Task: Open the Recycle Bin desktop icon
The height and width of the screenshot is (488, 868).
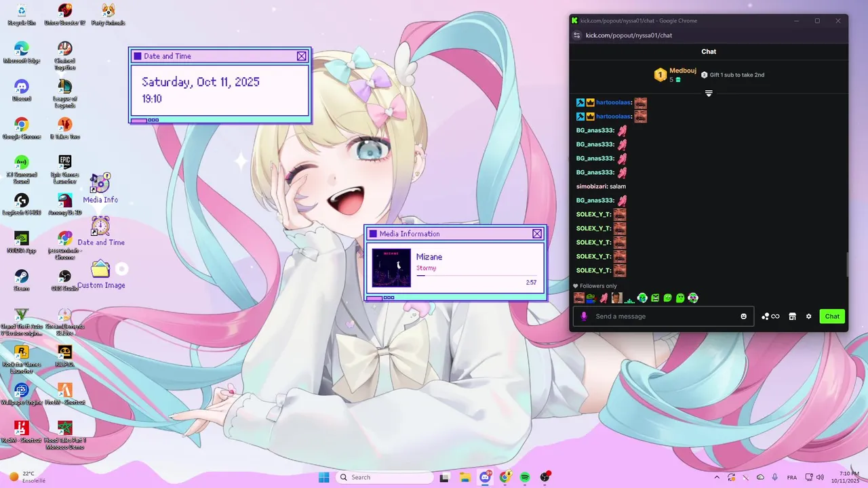Action: tap(22, 14)
